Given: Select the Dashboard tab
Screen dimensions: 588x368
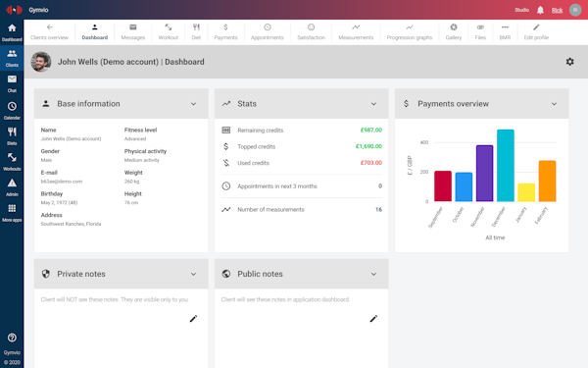Looking at the screenshot, I should click(x=95, y=32).
